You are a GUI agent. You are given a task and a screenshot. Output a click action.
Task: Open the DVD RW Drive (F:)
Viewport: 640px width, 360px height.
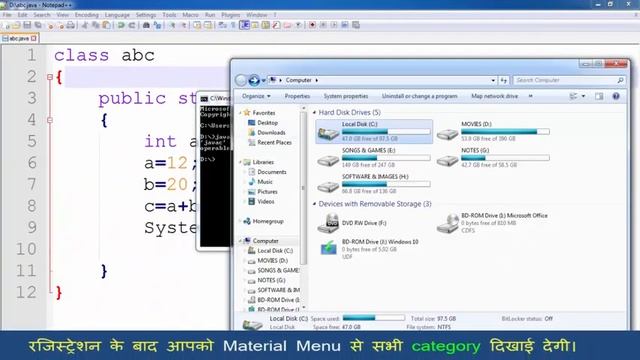click(x=353, y=223)
